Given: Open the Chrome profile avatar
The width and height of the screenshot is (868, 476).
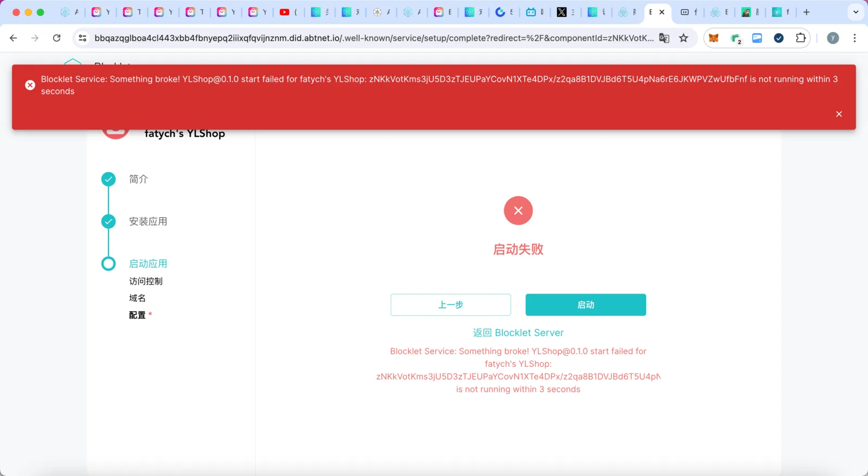Looking at the screenshot, I should [833, 38].
